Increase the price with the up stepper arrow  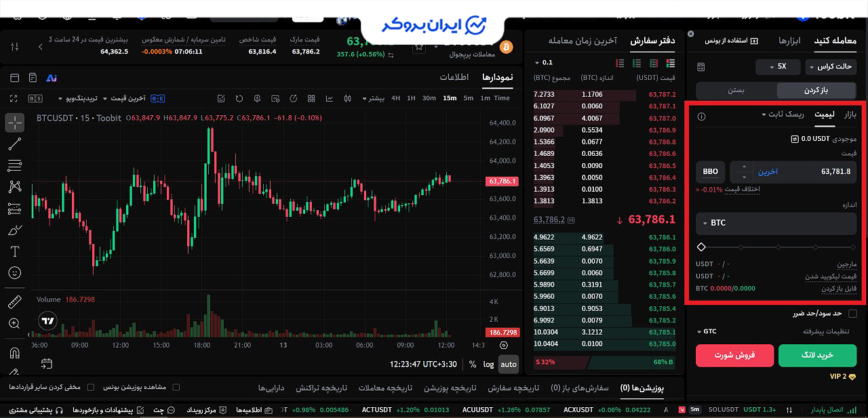[743, 167]
